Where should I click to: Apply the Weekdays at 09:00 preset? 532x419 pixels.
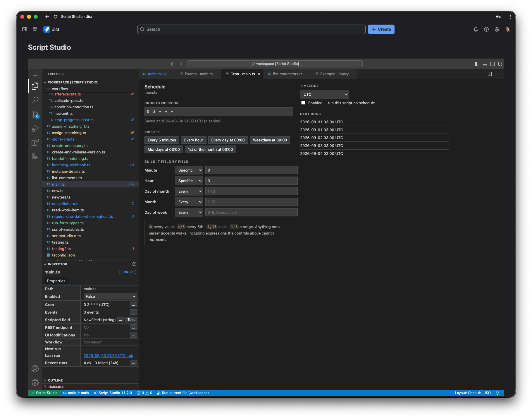tap(270, 140)
